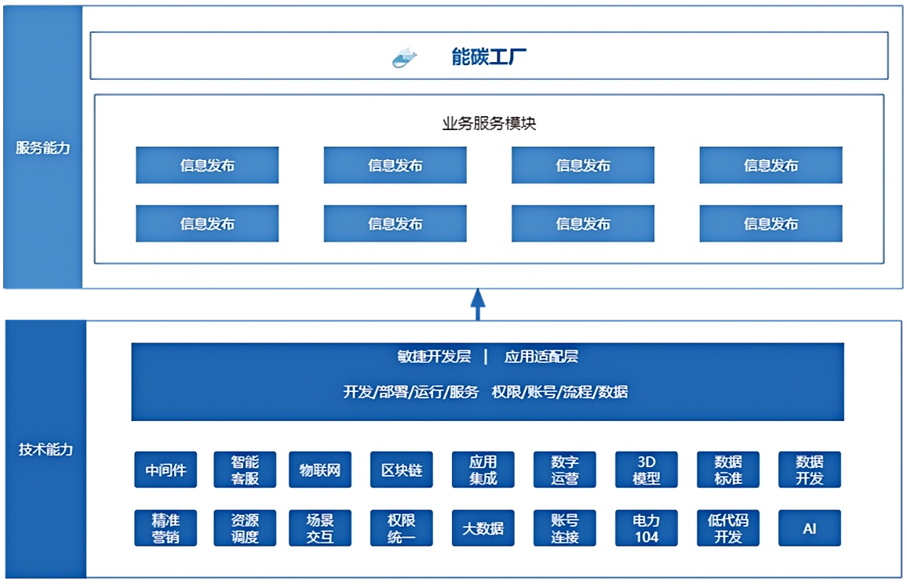The image size is (907, 588).
Task: Open the 中间件 tile
Action: pyautogui.click(x=166, y=470)
